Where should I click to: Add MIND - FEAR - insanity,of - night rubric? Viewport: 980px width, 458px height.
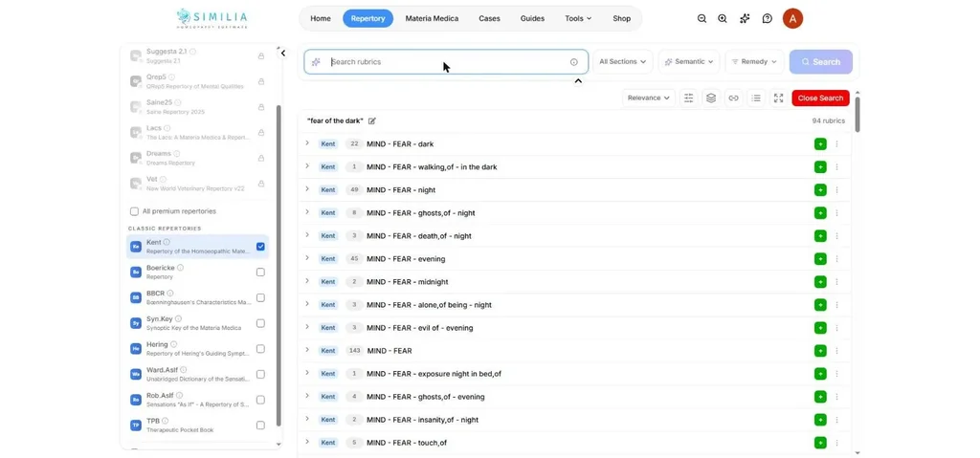click(820, 420)
